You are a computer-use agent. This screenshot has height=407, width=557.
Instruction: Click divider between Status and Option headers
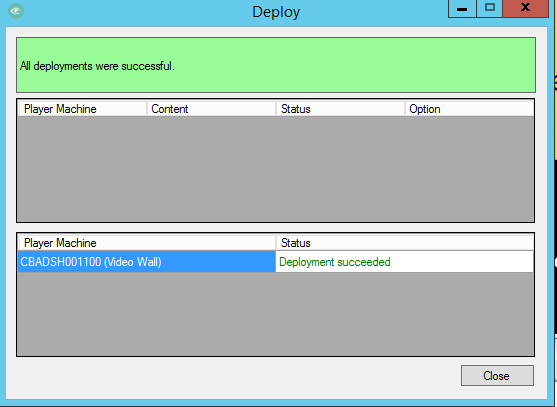pyautogui.click(x=405, y=109)
